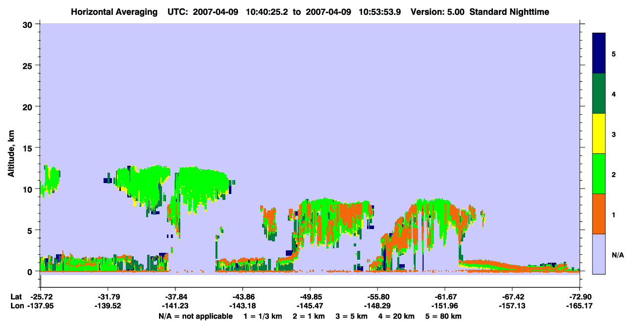Click the latitude value -43.86
This screenshot has width=644, height=330.
pos(242,296)
